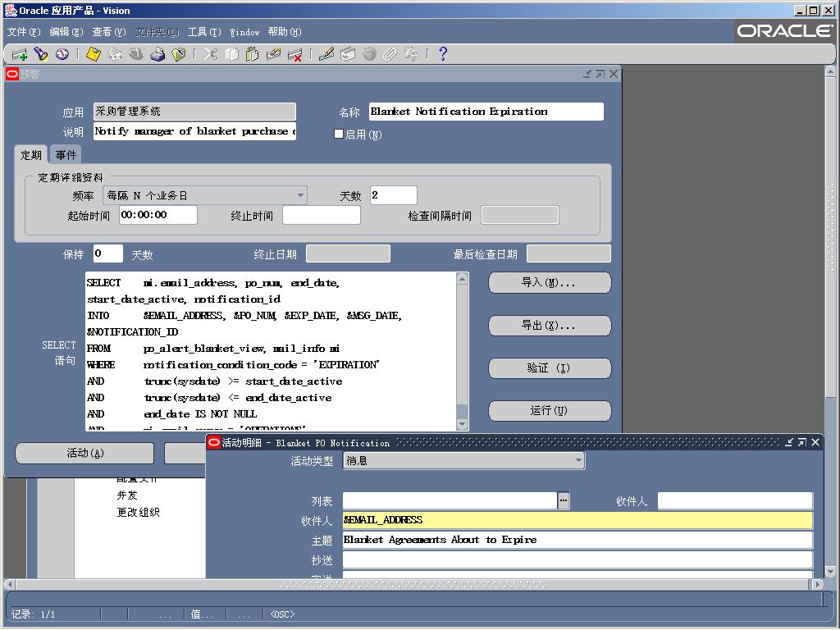Click the 验证(I) button

(550, 368)
